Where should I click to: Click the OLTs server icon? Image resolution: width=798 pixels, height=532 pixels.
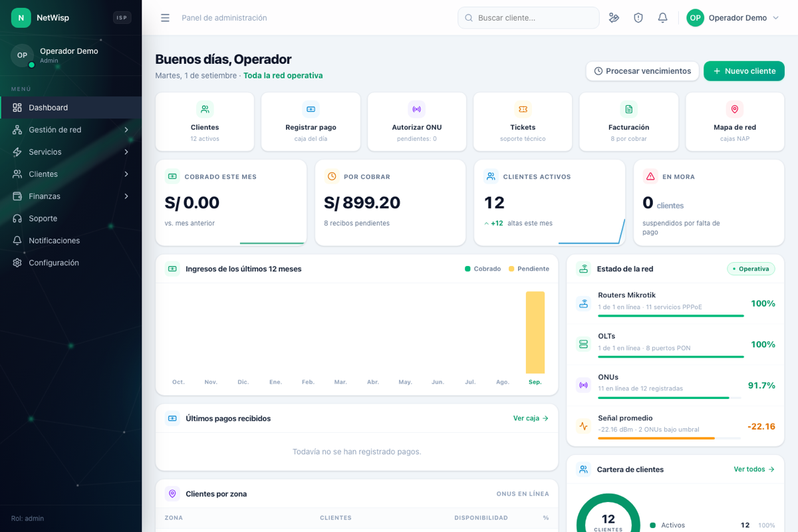pyautogui.click(x=583, y=344)
